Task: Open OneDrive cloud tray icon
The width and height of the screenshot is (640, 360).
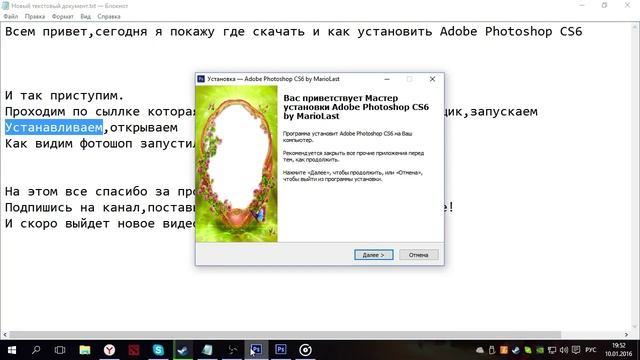Action: tap(480, 350)
